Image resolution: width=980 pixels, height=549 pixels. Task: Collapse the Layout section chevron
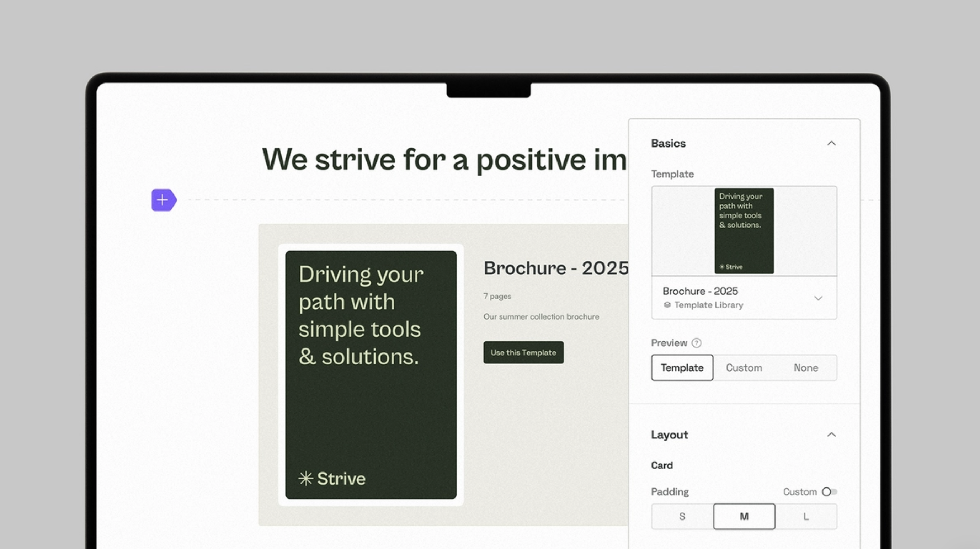point(831,435)
